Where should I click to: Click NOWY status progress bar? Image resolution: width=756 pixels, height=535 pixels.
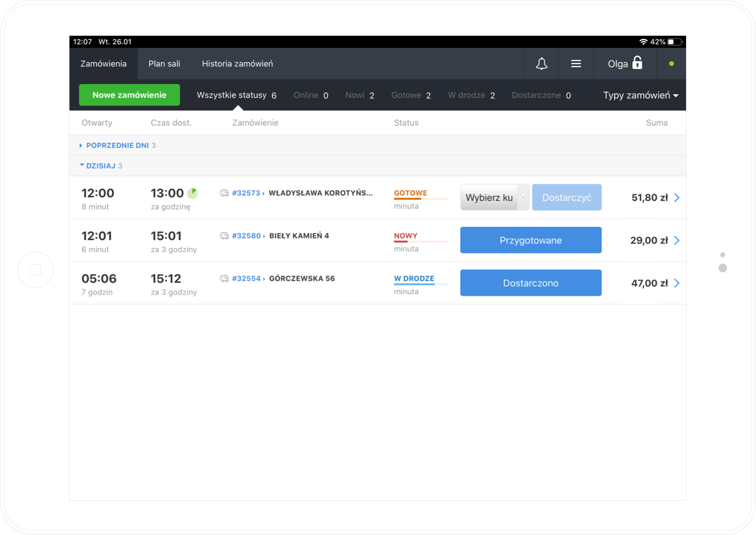(421, 242)
